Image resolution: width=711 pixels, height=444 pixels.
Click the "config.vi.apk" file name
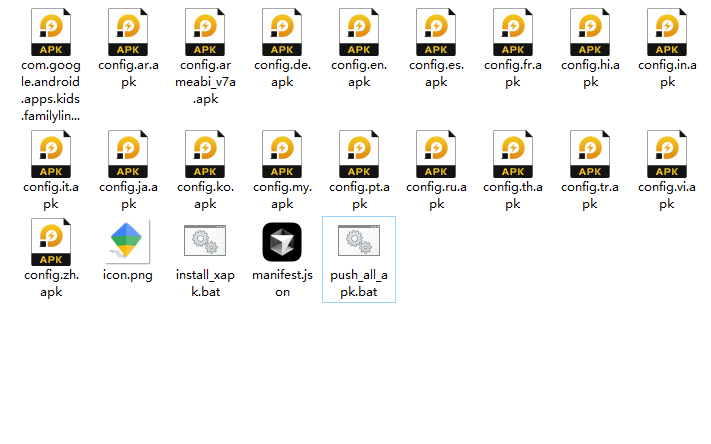[x=667, y=195]
